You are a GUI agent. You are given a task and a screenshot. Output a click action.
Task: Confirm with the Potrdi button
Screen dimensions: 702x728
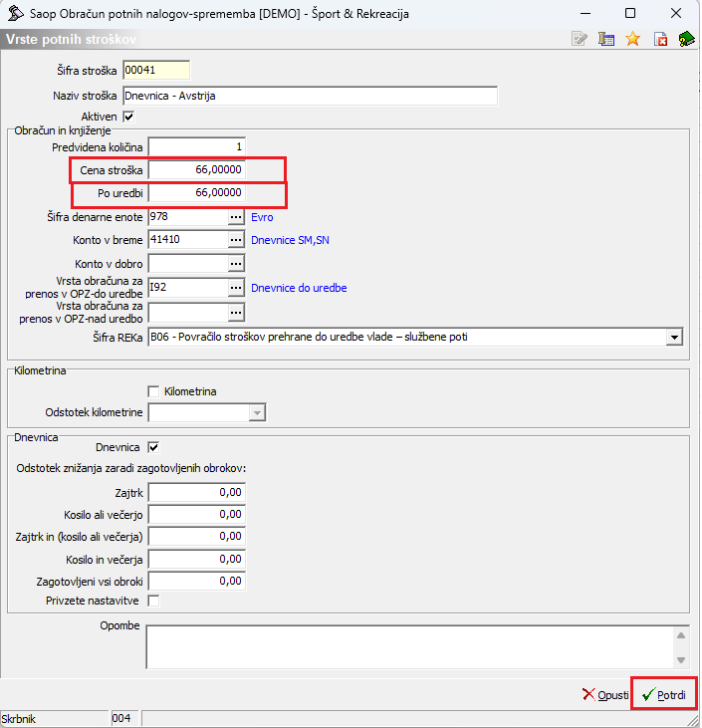point(664,694)
